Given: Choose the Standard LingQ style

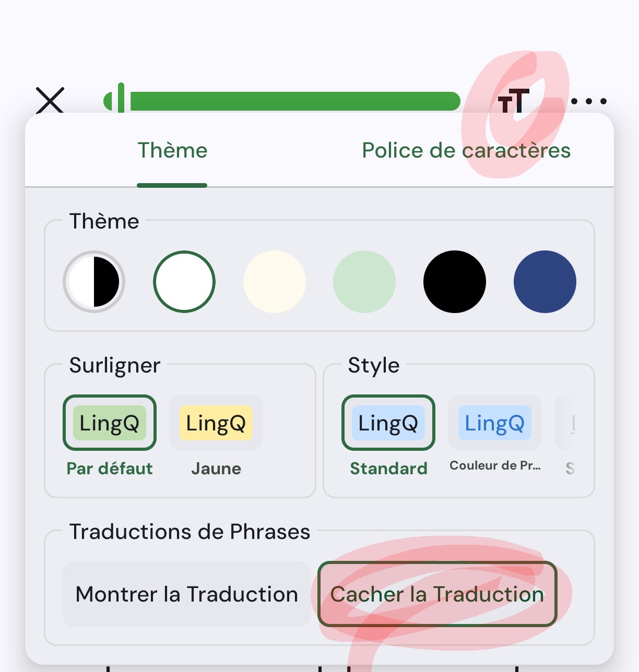Looking at the screenshot, I should click(x=388, y=423).
